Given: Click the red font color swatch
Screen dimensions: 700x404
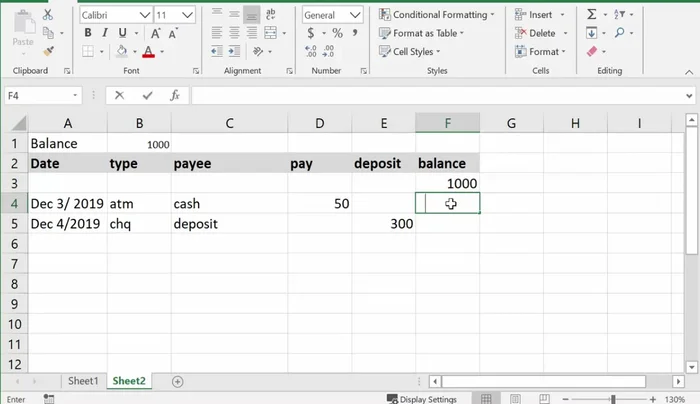Looking at the screenshot, I should pyautogui.click(x=148, y=51).
